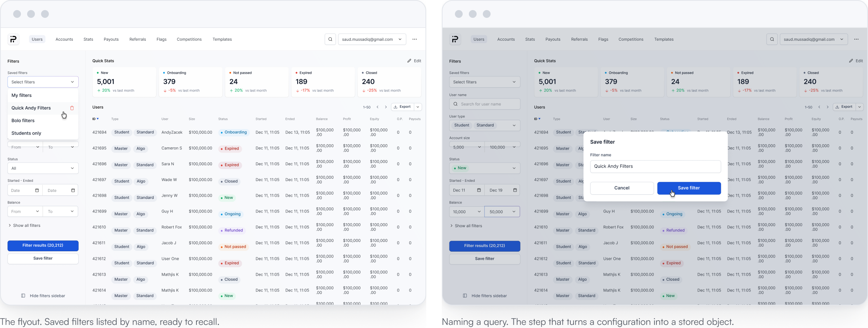Click user name AndyZacek in left table
Screen dimensions: 868x328
click(172, 133)
